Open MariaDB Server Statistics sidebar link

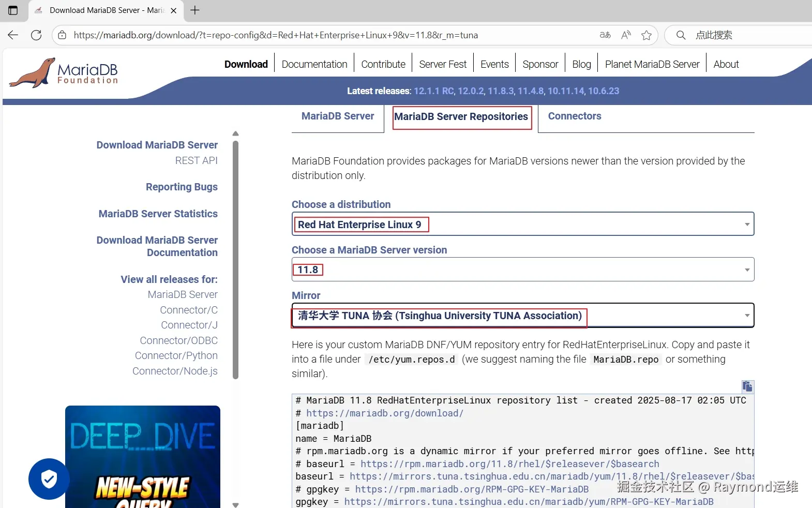point(158,214)
